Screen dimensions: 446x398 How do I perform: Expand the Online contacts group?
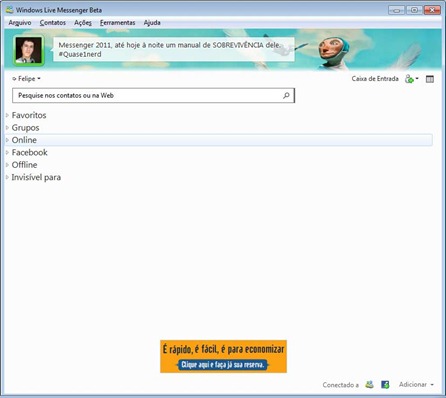point(7,140)
